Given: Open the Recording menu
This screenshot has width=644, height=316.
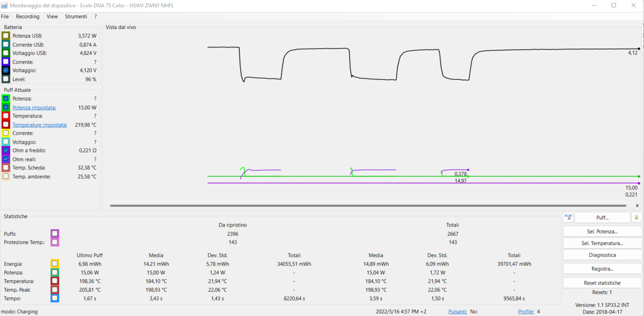Looking at the screenshot, I should [x=28, y=16].
